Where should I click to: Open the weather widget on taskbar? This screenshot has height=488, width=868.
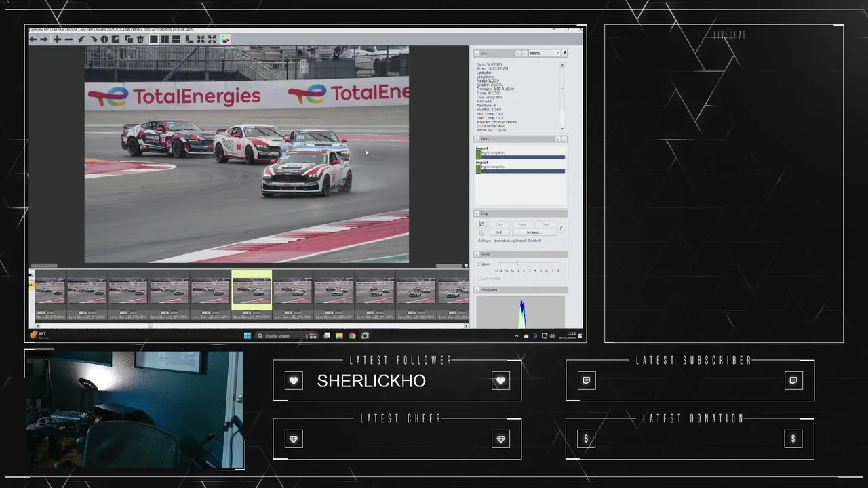pyautogui.click(x=39, y=335)
